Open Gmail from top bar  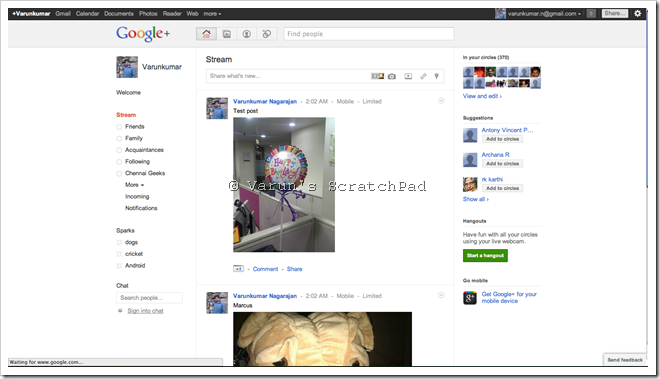pyautogui.click(x=63, y=13)
